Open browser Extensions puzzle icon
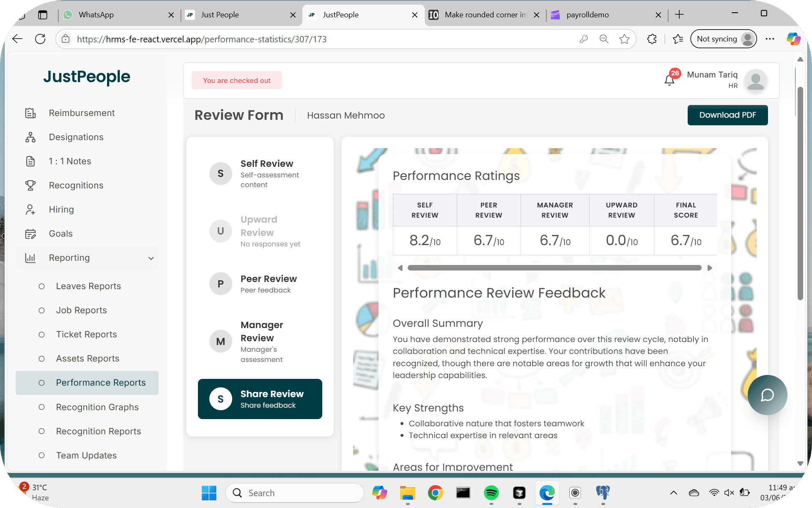 [x=652, y=39]
